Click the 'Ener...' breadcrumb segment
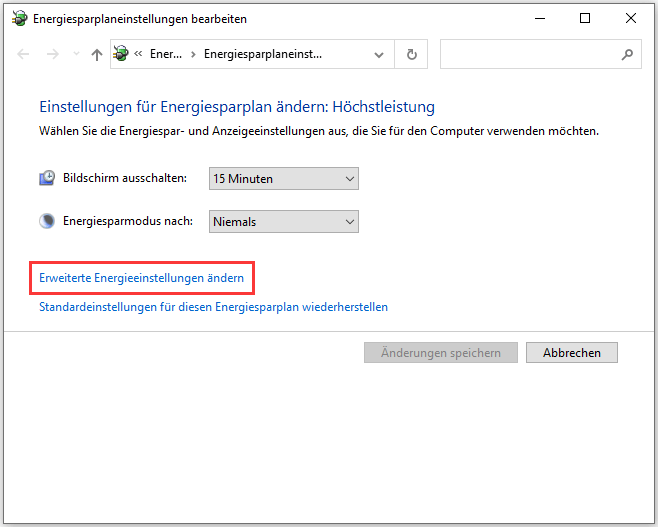 click(166, 54)
